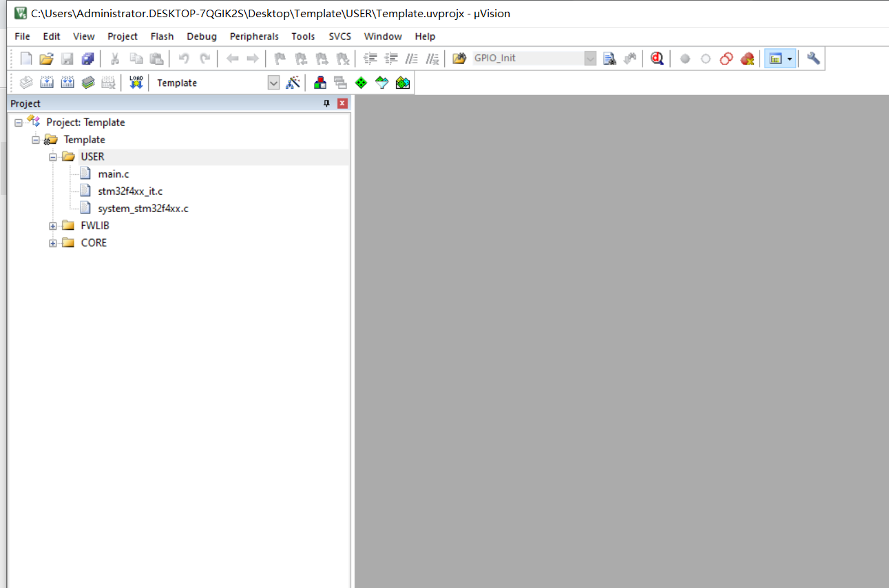Toggle a bookmark on the current line
The height and width of the screenshot is (588, 889).
point(280,59)
